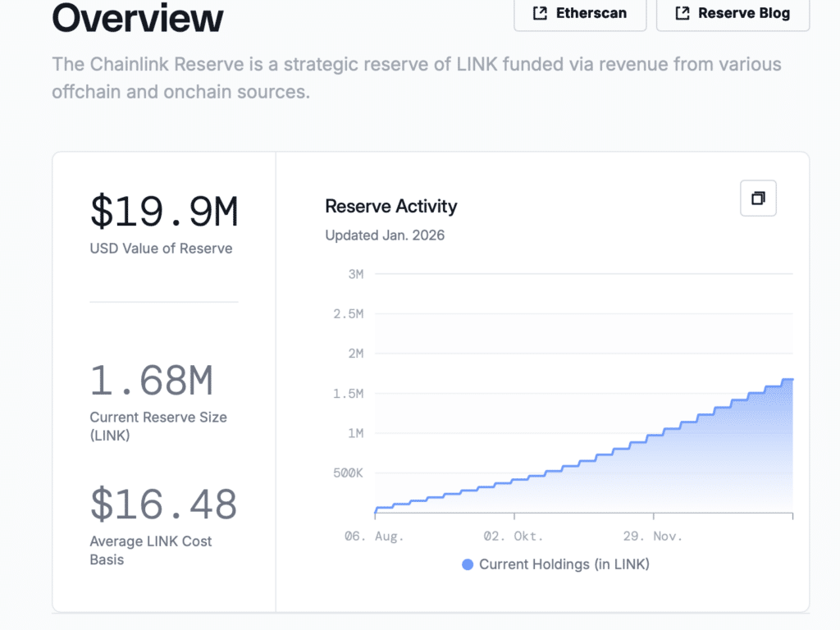Click the Reserve Activity chart title
This screenshot has width=840, height=630.
391,206
